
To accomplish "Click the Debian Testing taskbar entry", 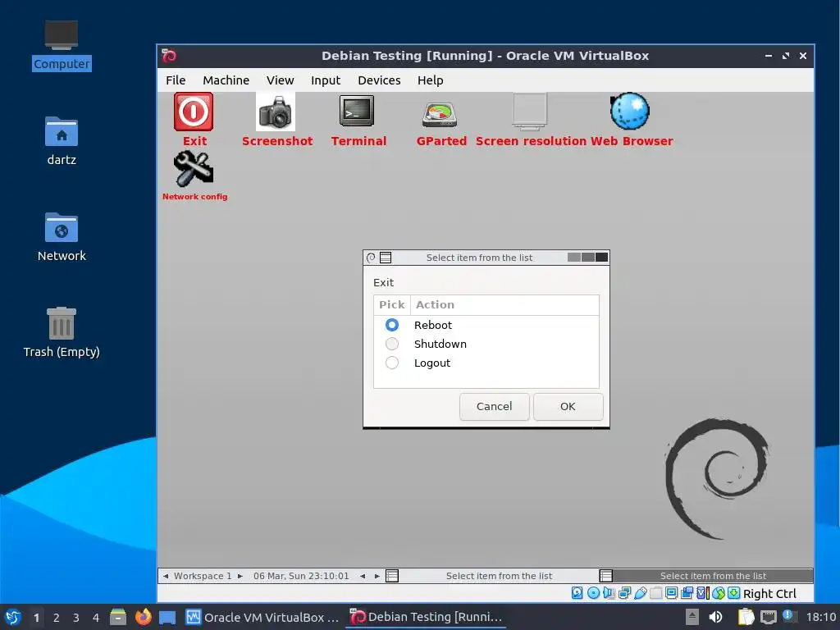I will pyautogui.click(x=426, y=617).
